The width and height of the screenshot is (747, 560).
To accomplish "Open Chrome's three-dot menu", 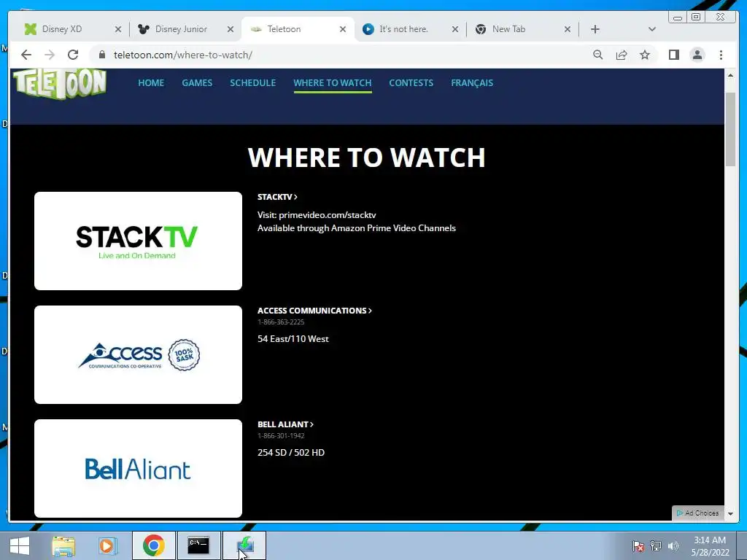I will pos(721,55).
